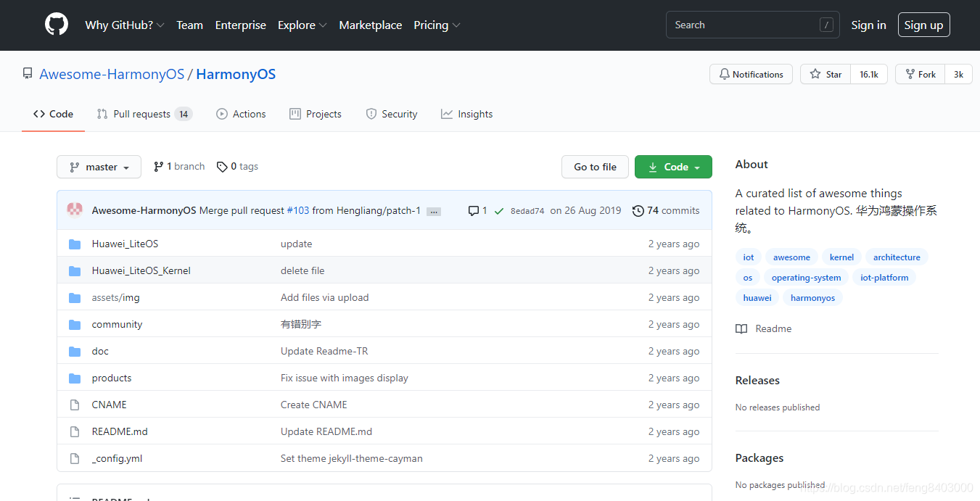This screenshot has height=501, width=980.
Task: Open Marketplace in the header
Action: (x=371, y=25)
